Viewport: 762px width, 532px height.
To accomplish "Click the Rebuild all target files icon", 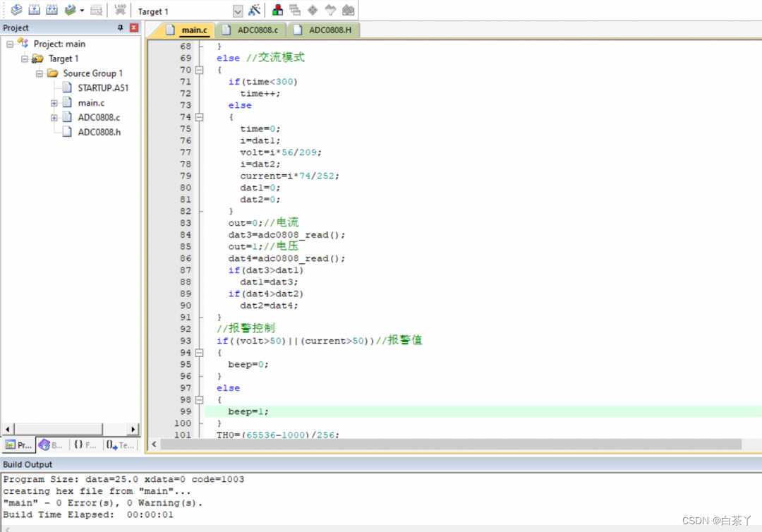I will 52,10.
